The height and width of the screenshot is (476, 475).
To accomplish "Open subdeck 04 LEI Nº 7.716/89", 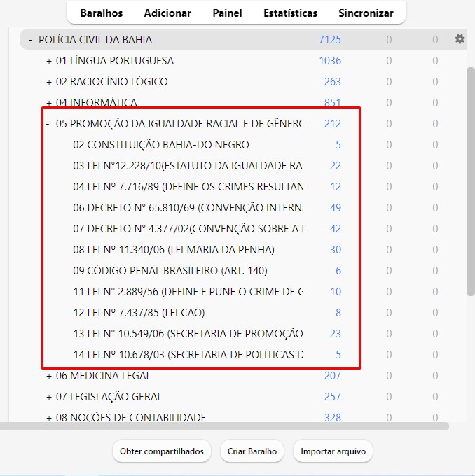I will click(x=188, y=186).
